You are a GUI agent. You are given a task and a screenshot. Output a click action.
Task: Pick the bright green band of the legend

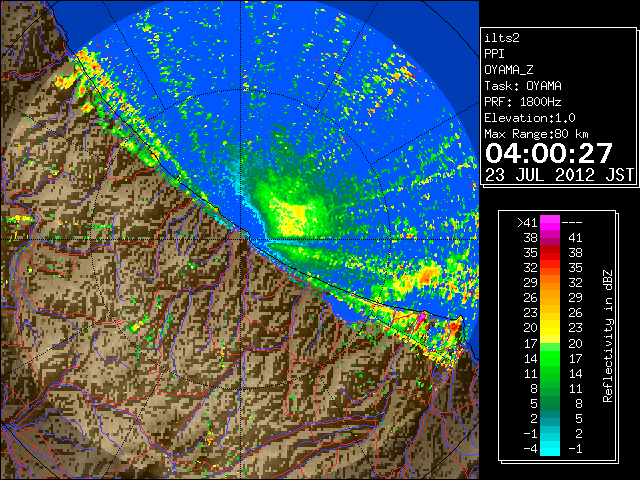[x=550, y=358]
